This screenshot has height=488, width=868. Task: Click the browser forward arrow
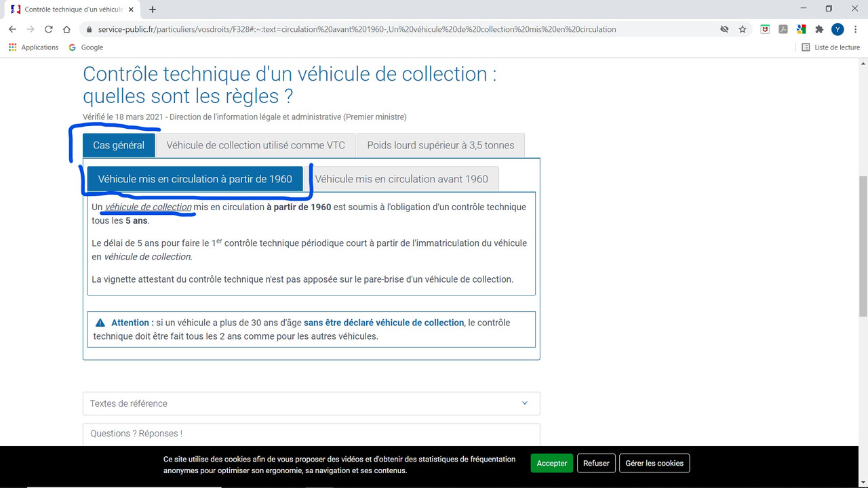pos(31,29)
